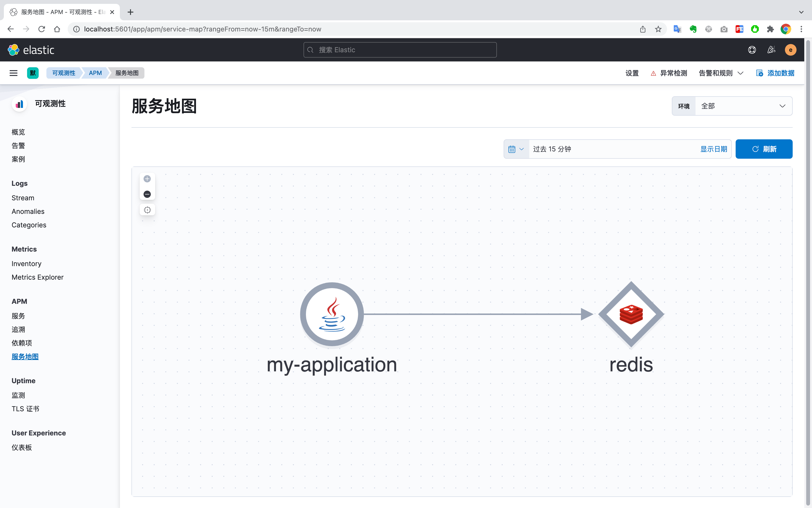The width and height of the screenshot is (812, 508).
Task: Open Categories in the sidebar
Action: coord(29,225)
